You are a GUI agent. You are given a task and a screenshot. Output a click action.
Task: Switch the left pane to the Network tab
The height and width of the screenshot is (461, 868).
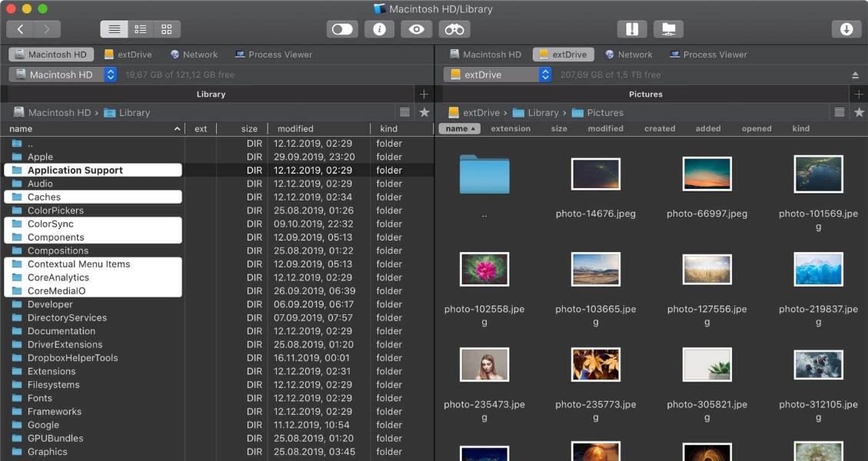click(194, 55)
